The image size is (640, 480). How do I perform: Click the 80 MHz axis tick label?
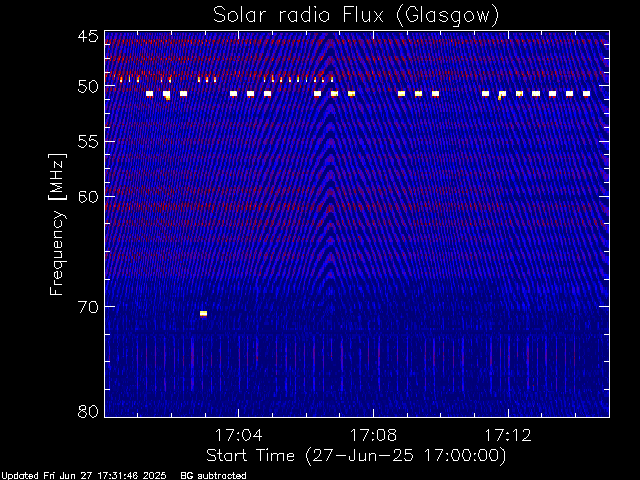click(x=88, y=411)
